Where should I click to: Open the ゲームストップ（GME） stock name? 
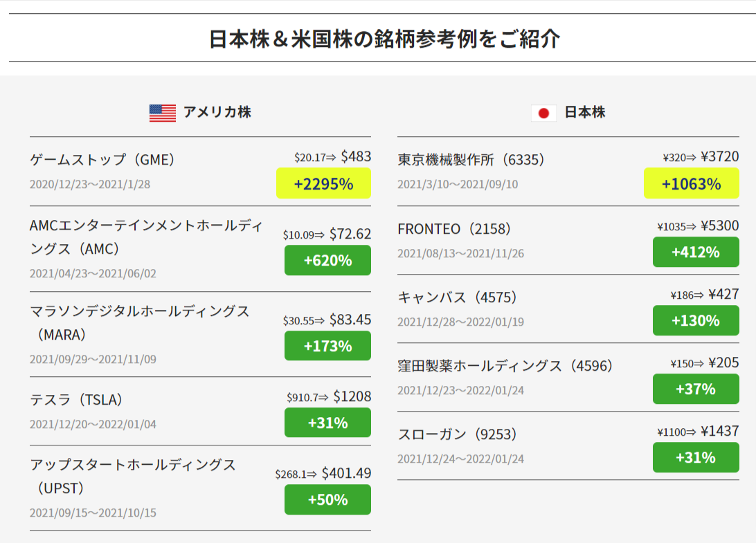[102, 160]
